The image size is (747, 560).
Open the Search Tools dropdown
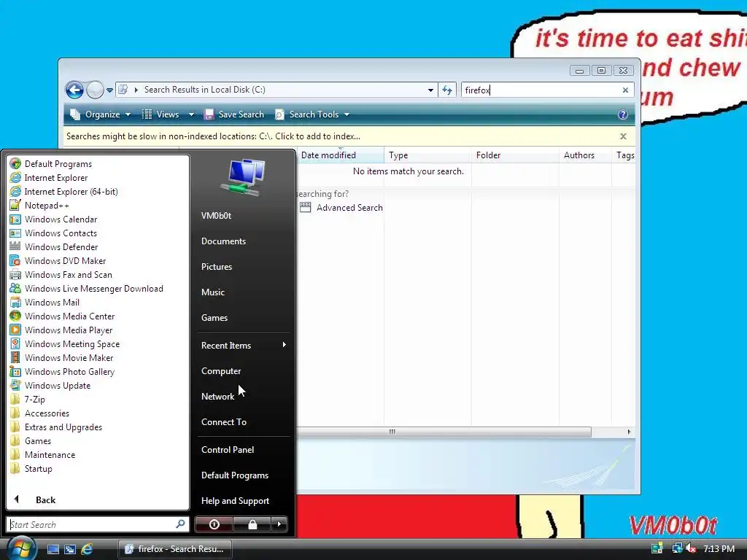point(312,114)
